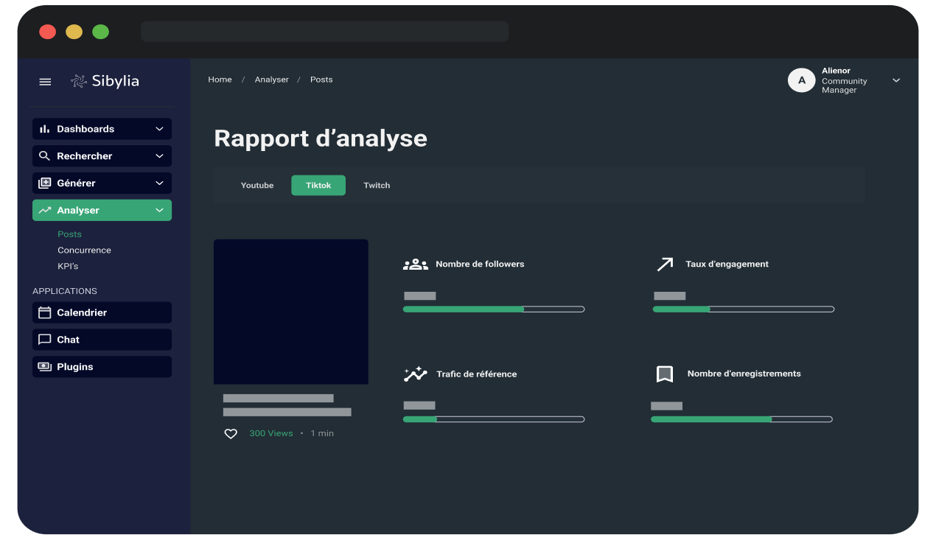Screen dimensions: 936x560
Task: Open the Chat application
Action: (102, 340)
